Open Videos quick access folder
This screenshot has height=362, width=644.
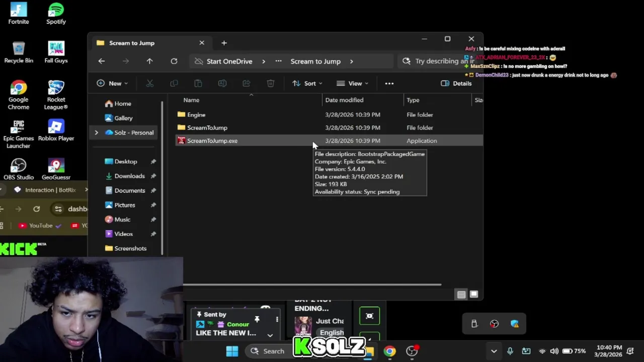click(x=123, y=234)
